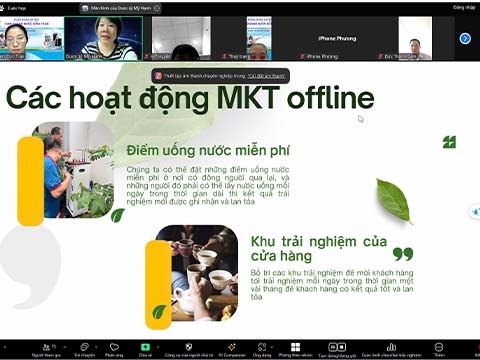This screenshot has height=360, width=480.
Task: Click the floating water-drop side widget
Action: [x=475, y=212]
